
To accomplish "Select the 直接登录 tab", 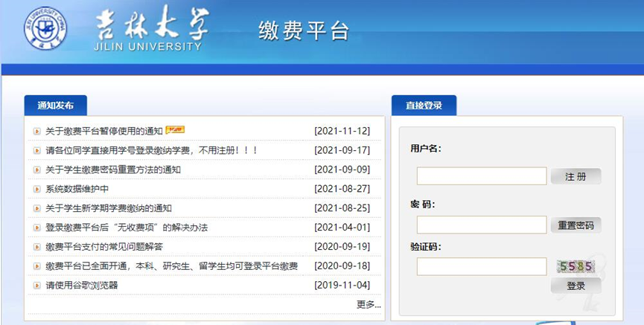I will [424, 106].
